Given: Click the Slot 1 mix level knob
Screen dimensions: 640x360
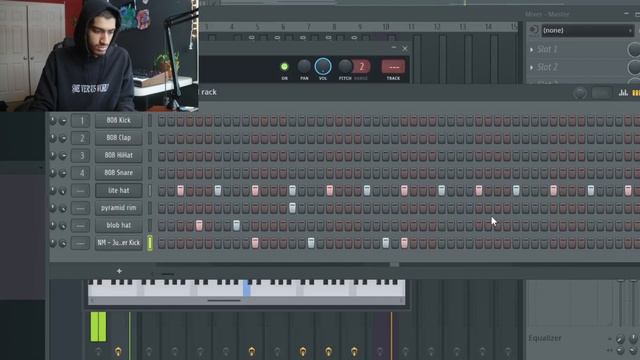Looking at the screenshot, I should (634, 50).
